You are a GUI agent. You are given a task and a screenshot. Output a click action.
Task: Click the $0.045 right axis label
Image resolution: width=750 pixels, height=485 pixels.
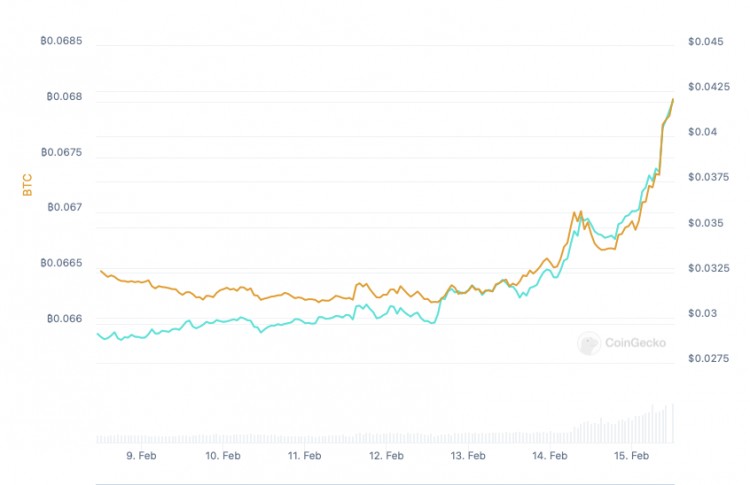pos(705,42)
